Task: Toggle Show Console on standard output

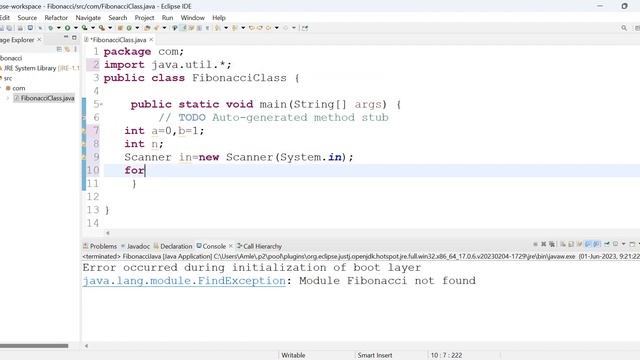Action: tap(588, 244)
